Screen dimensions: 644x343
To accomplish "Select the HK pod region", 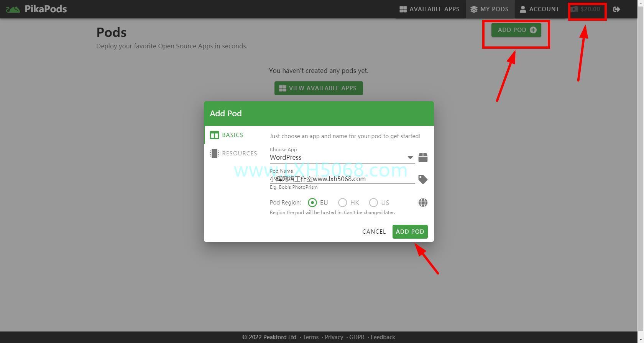I will click(x=348, y=203).
